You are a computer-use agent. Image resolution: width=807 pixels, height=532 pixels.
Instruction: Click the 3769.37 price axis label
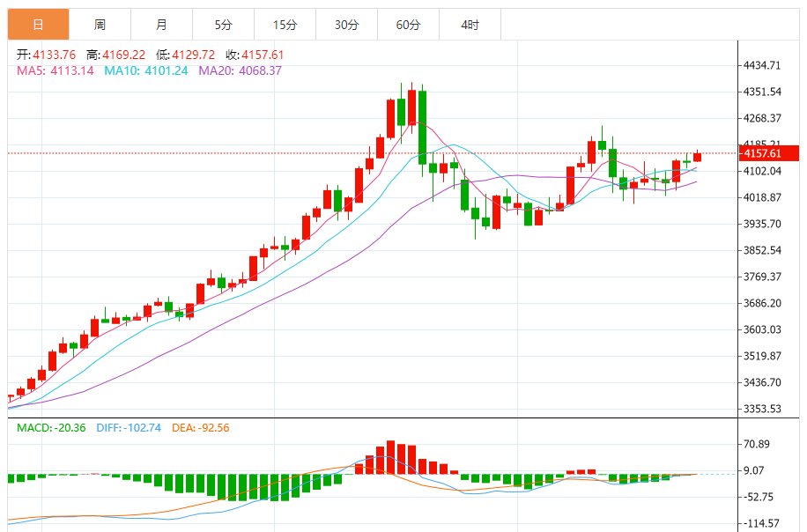pos(762,277)
